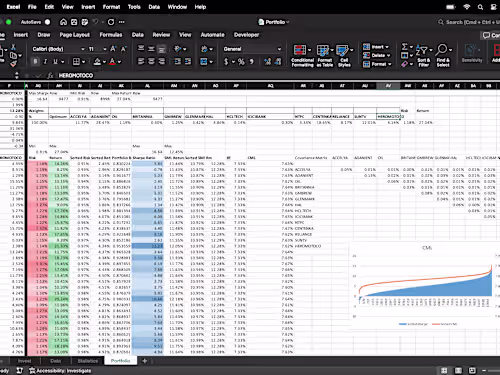Toggle Bold formatting button
Screen dimensions: 500x375
[x=35, y=61]
